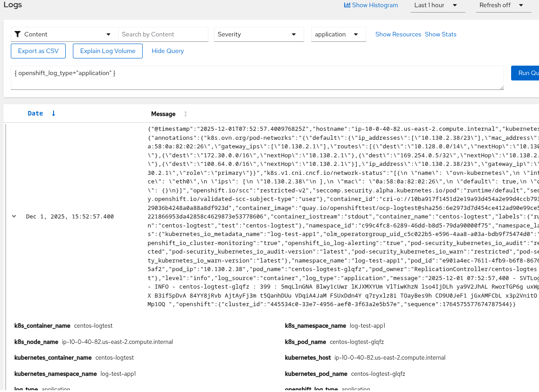Image resolution: width=539 pixels, height=392 pixels.
Task: Open the Content filter type dropdown
Action: click(x=65, y=34)
